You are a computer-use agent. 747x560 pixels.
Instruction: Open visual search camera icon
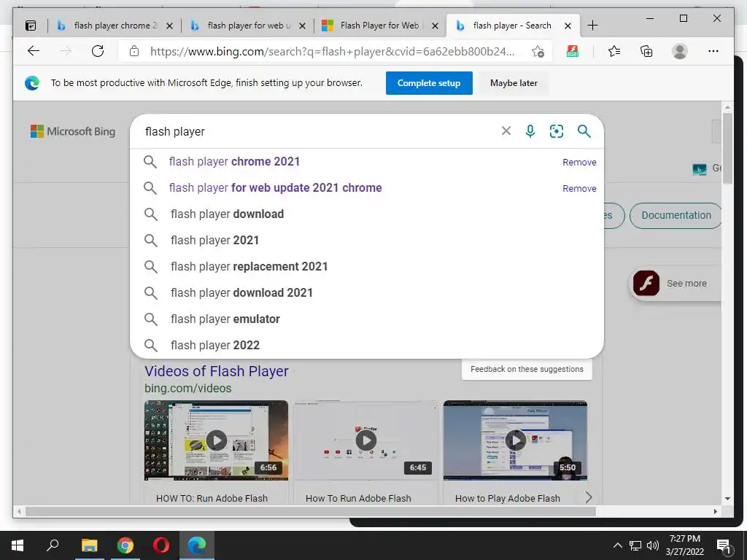(x=557, y=131)
